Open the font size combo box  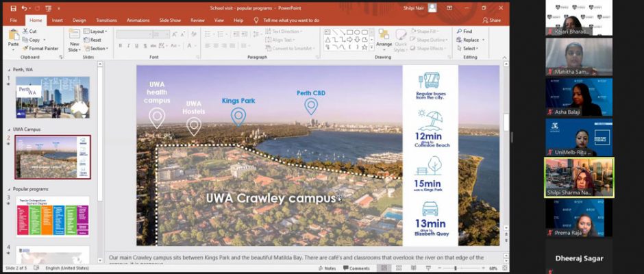(x=162, y=34)
